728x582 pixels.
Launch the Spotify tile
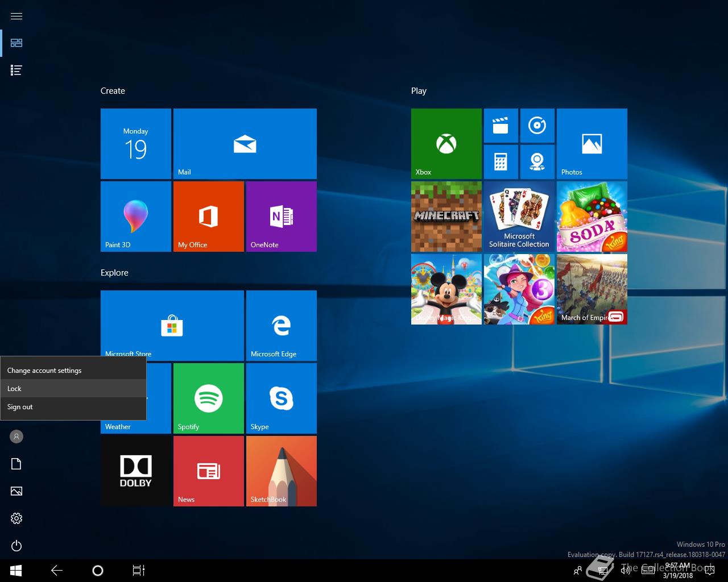pyautogui.click(x=209, y=398)
